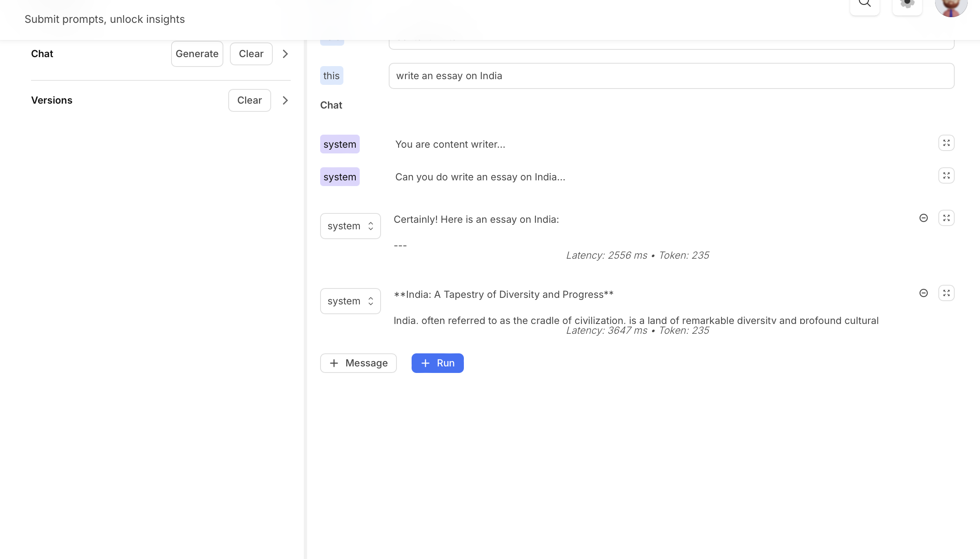Expand the 'You are content writer' message

[x=946, y=143]
